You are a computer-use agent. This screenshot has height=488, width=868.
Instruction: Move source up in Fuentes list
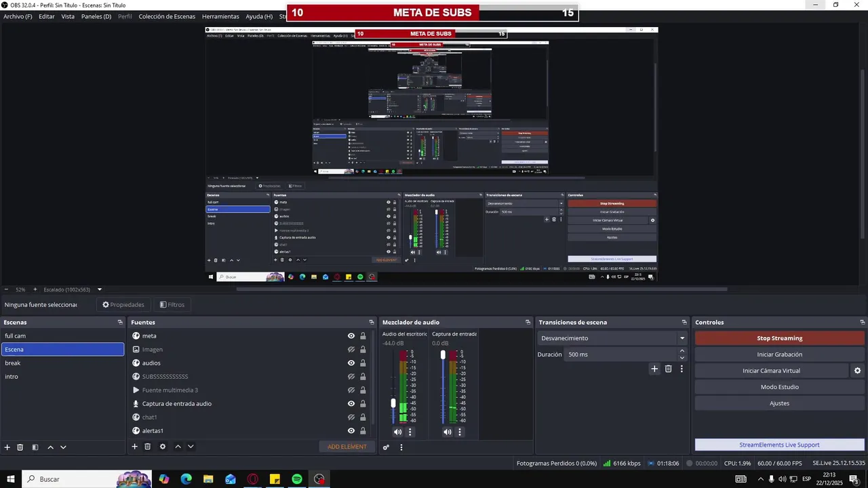click(x=178, y=447)
